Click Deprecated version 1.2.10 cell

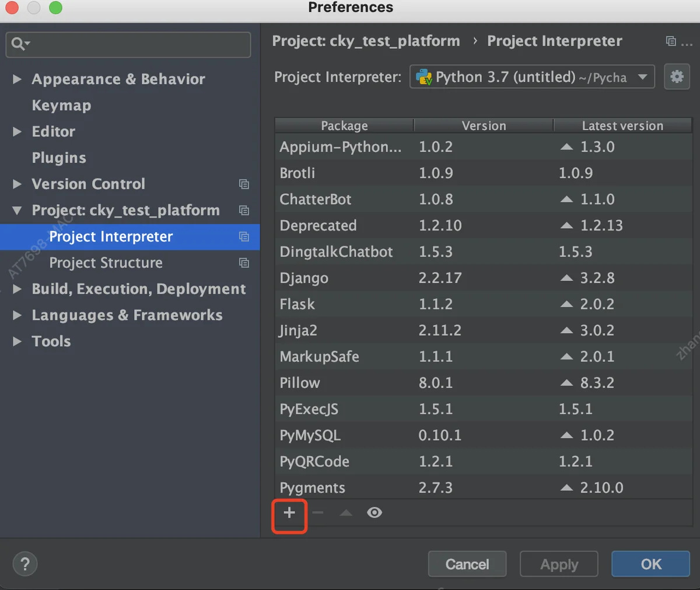tap(440, 226)
